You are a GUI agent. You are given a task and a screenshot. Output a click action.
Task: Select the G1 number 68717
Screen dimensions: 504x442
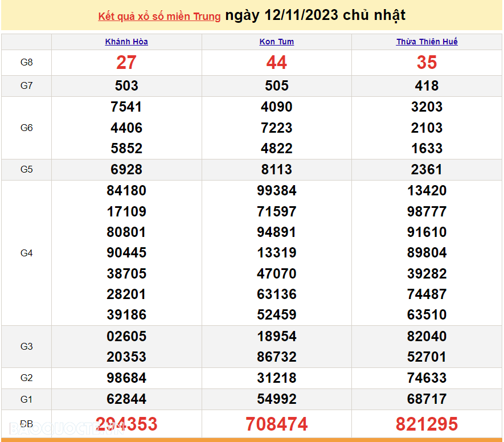[x=427, y=399]
